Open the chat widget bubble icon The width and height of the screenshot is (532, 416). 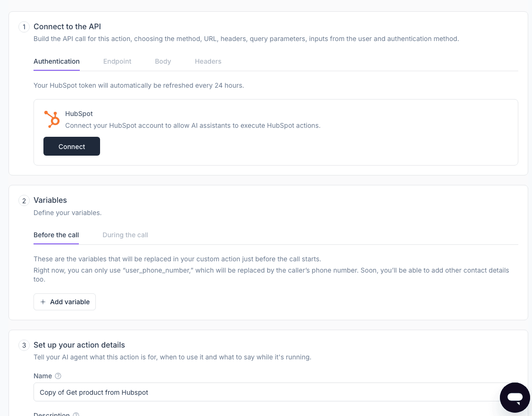click(515, 397)
